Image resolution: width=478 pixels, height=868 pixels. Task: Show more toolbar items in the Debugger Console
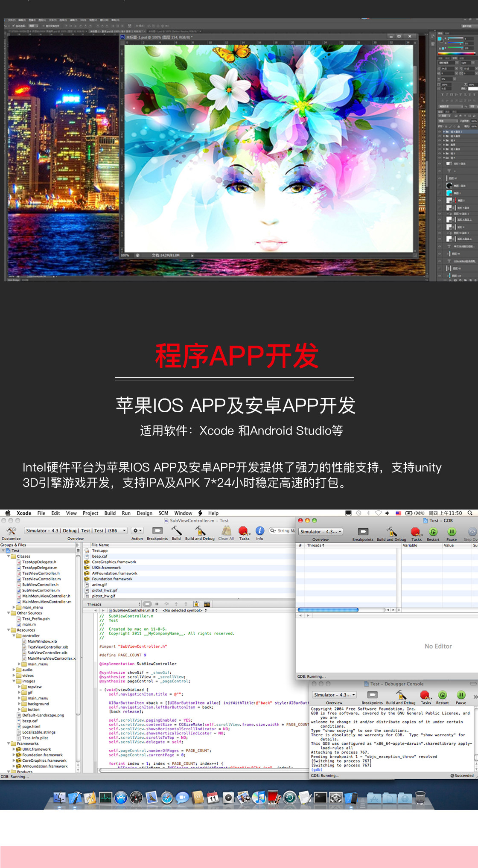(x=475, y=696)
